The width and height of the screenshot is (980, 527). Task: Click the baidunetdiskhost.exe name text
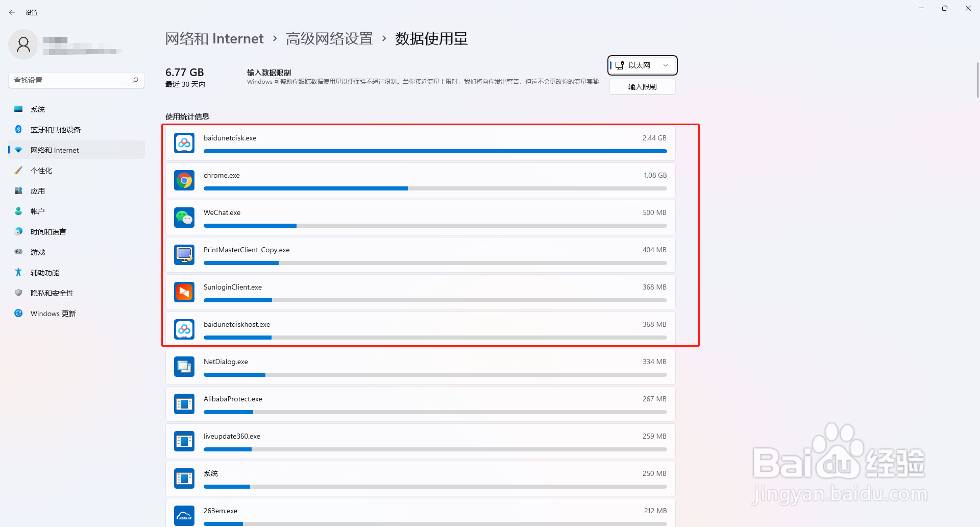tap(237, 324)
